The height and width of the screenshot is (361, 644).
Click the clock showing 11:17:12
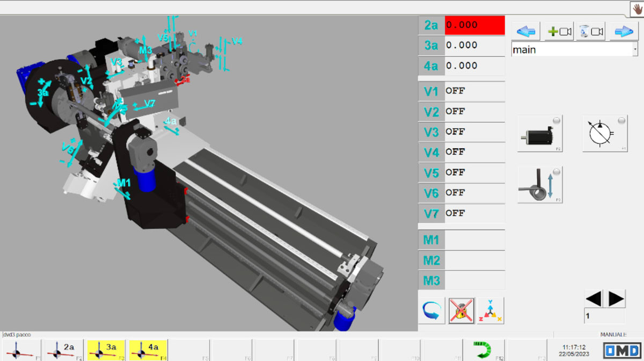click(x=574, y=346)
